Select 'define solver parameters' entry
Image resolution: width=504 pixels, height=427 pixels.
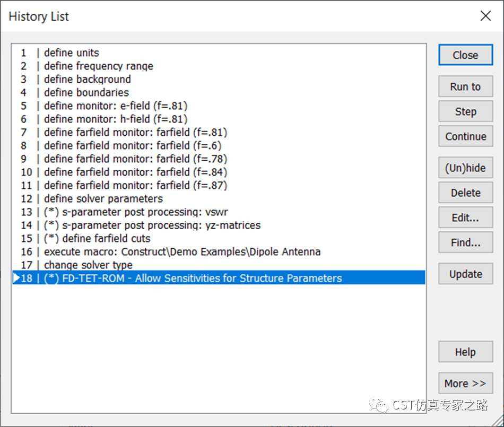point(219,198)
